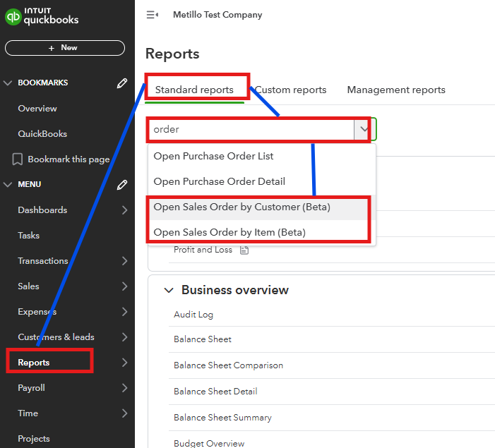The height and width of the screenshot is (448, 495).
Task: Click the report search input field
Action: (251, 129)
